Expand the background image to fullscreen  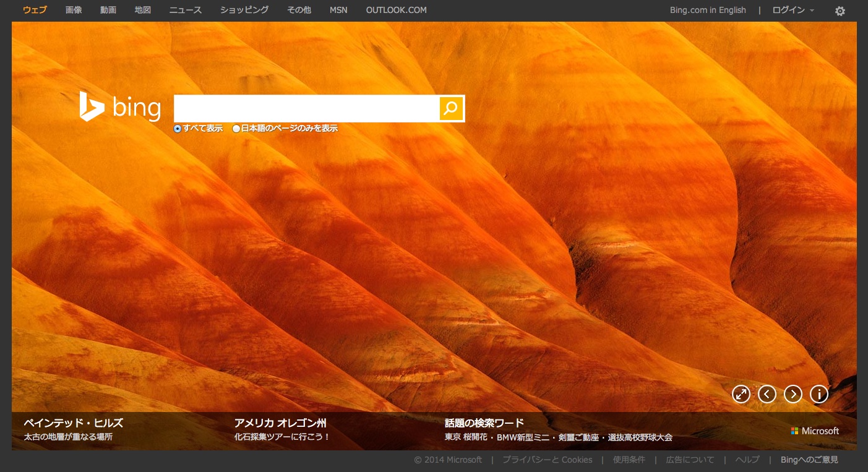741,394
